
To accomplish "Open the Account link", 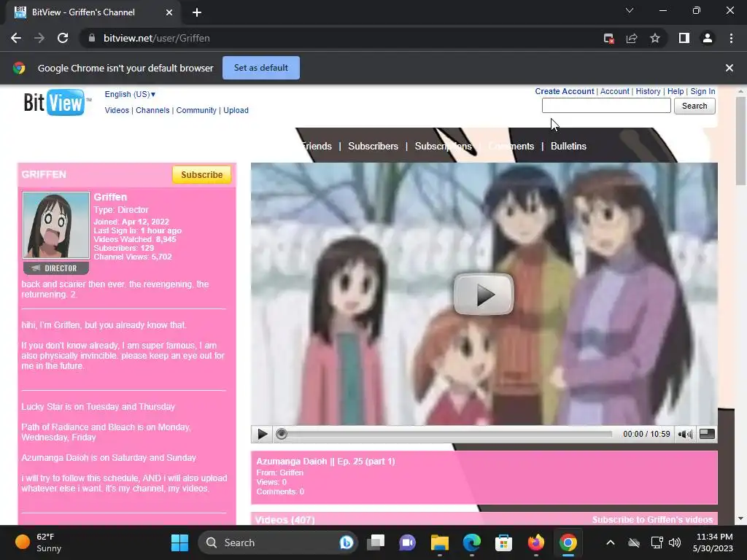I will click(614, 91).
